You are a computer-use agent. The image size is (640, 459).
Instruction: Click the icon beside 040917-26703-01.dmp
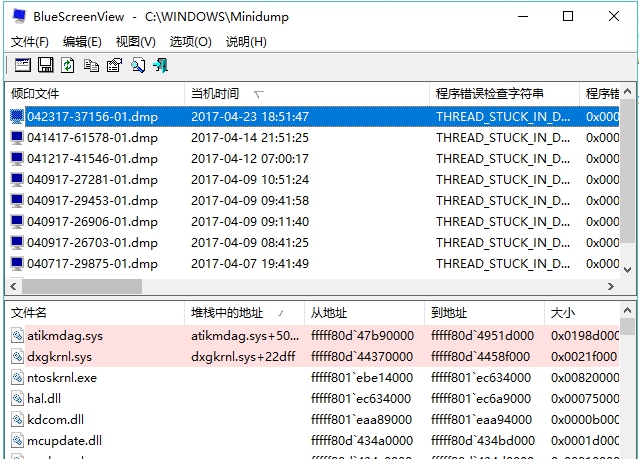(17, 242)
